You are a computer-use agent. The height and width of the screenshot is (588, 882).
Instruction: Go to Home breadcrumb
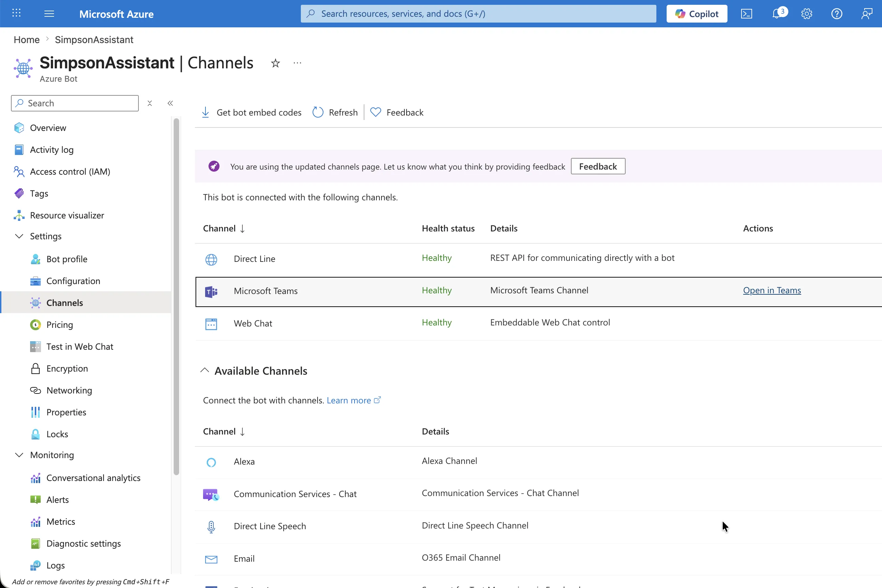pyautogui.click(x=27, y=39)
